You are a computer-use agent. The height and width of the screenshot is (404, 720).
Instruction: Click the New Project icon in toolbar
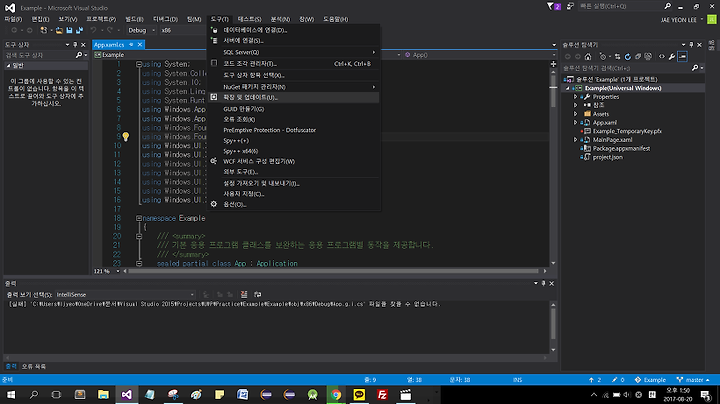point(44,30)
